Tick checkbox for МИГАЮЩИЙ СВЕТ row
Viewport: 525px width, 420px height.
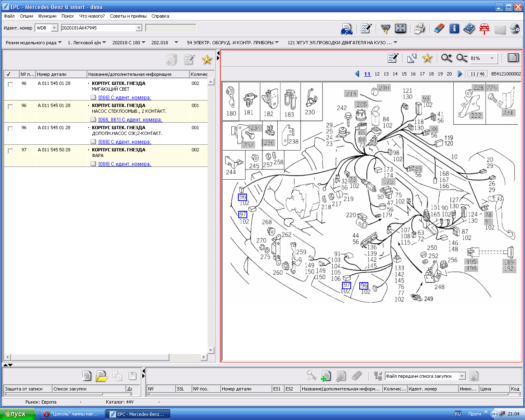click(x=10, y=84)
